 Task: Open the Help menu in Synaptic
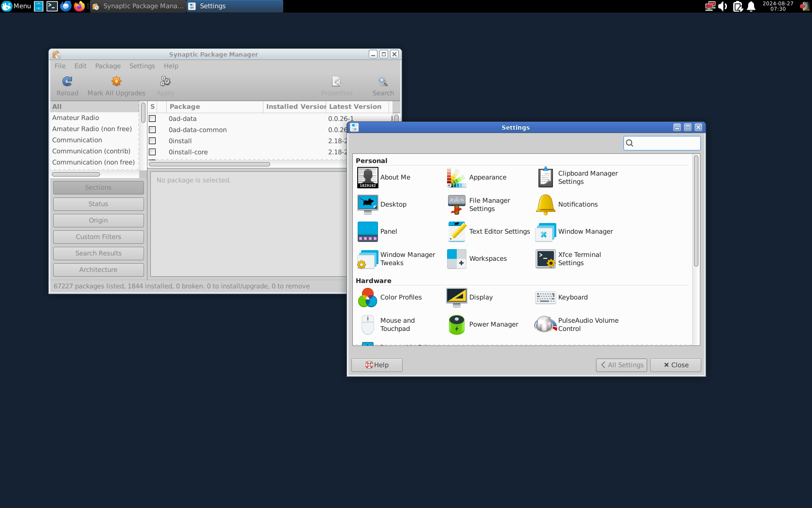point(171,66)
